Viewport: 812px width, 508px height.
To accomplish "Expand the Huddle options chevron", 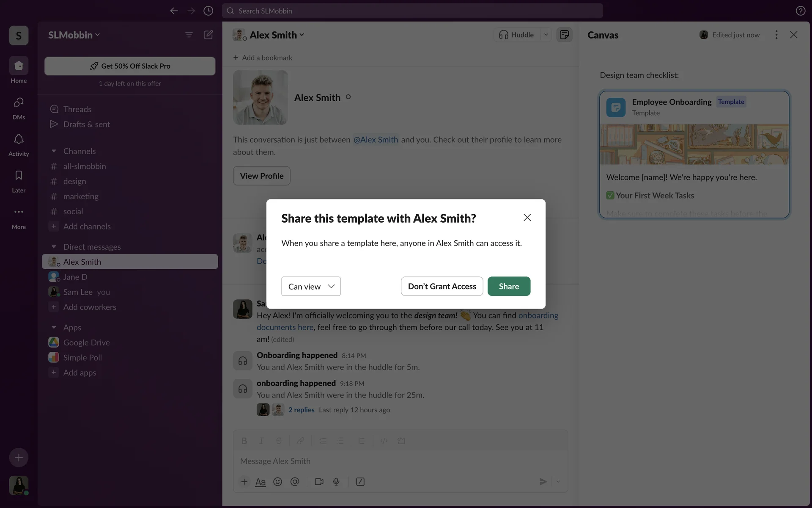I will 546,35.
